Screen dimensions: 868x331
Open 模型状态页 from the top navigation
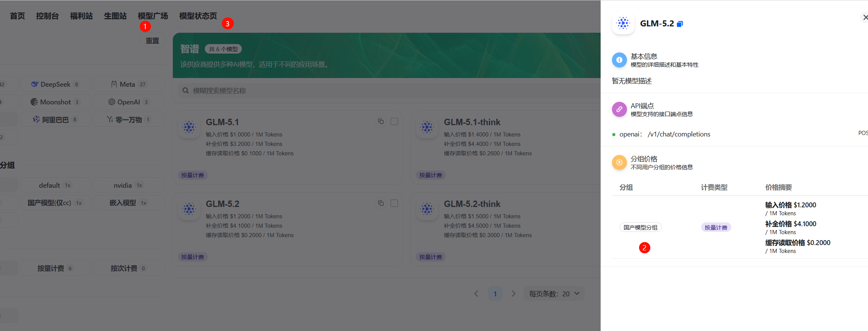[x=198, y=16]
